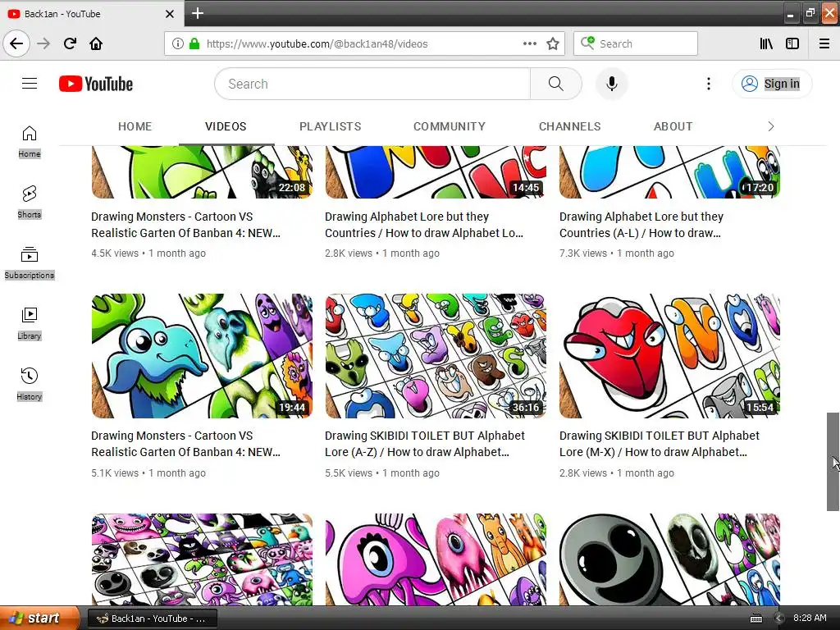Open the Windows start button
Viewport: 840px width, 630px height.
[39, 619]
